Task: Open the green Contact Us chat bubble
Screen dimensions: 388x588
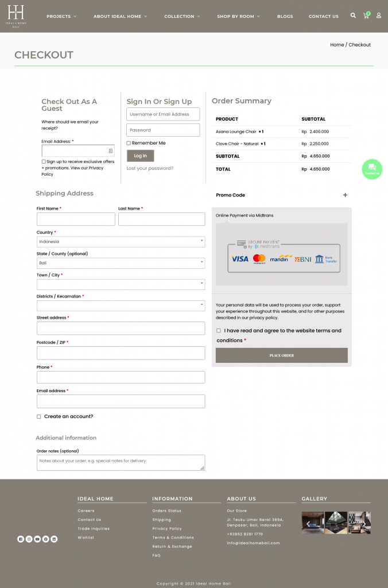Action: 372,169
